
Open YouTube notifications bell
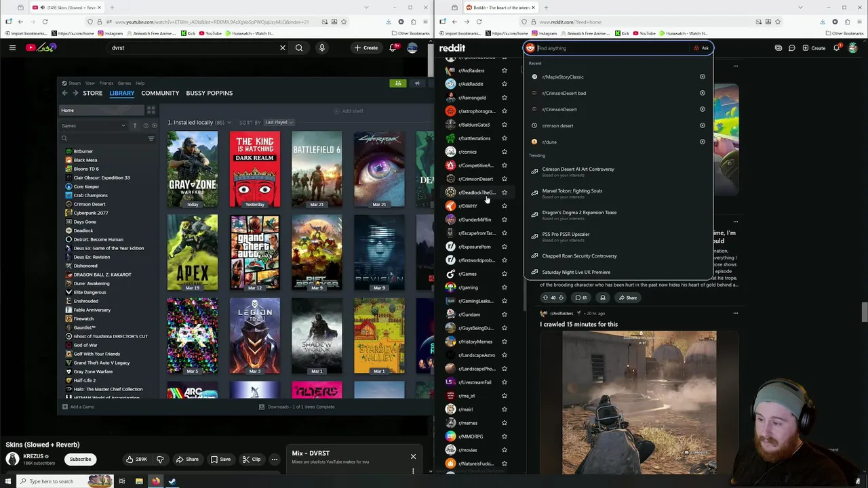click(393, 47)
